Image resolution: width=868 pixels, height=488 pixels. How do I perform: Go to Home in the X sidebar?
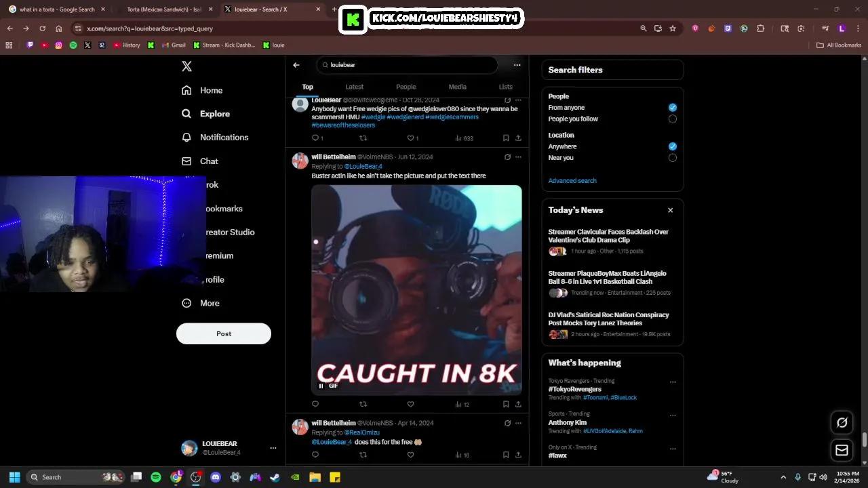click(202, 90)
